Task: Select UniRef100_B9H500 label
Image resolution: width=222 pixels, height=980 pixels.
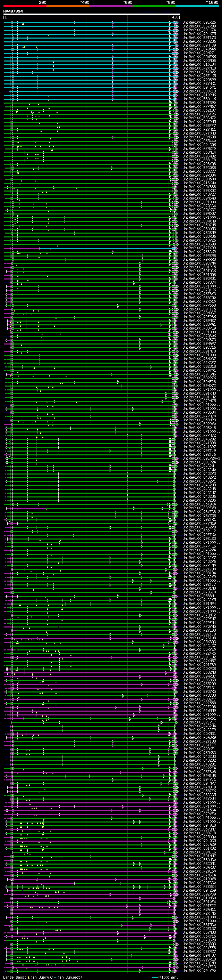Action: pyautogui.click(x=199, y=179)
